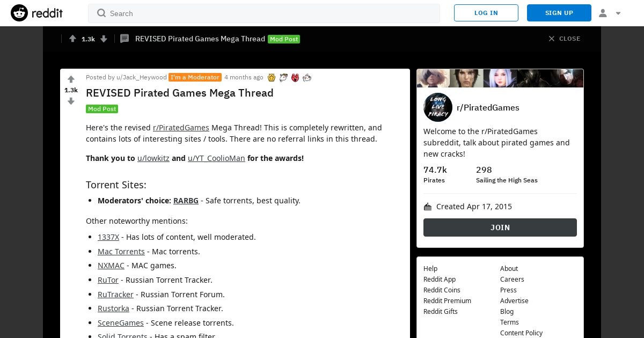
Task: Open the Advertise footer link
Action: click(514, 301)
